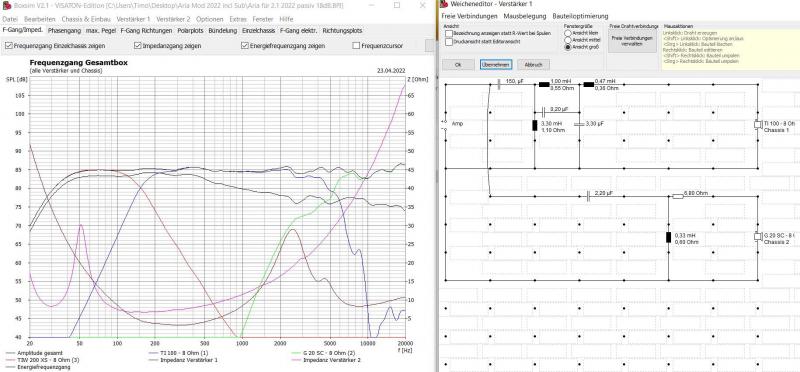This screenshot has width=800, height=372.
Task: Select the 2,20 µF tweeter capacitor
Action: coord(589,196)
